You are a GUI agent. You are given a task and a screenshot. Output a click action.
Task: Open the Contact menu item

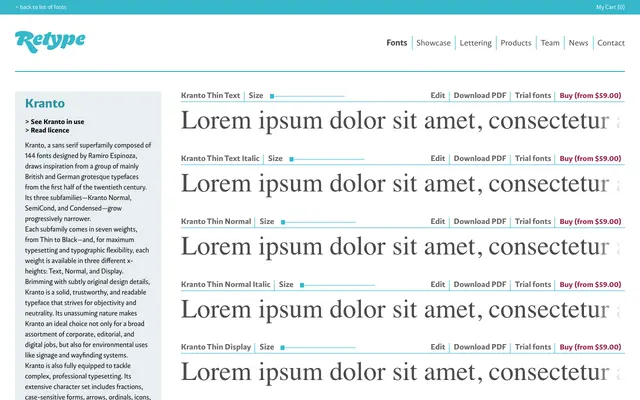pos(611,43)
